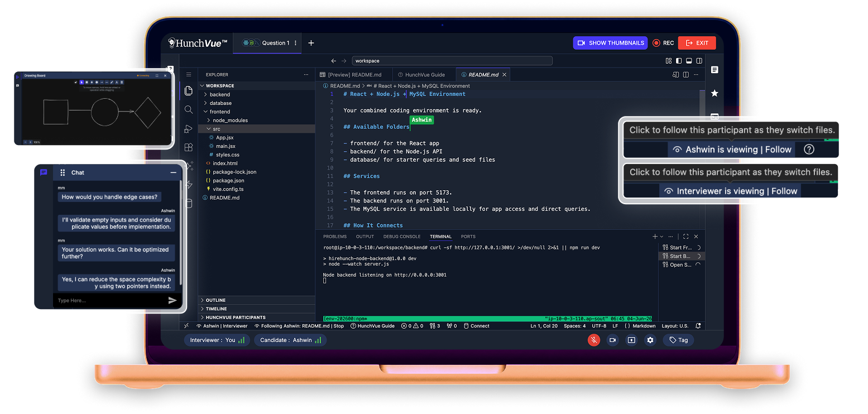
Task: Add a new question with plus icon
Action: click(x=311, y=43)
